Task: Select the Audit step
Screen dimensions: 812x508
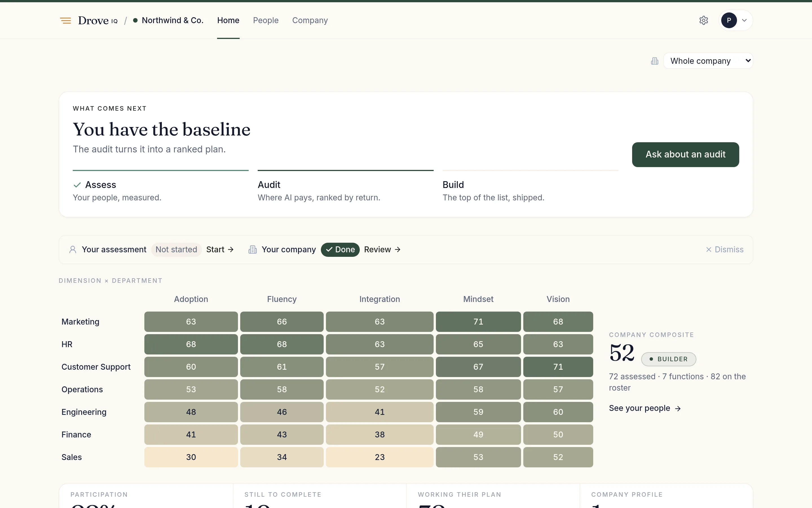Action: pos(345,187)
